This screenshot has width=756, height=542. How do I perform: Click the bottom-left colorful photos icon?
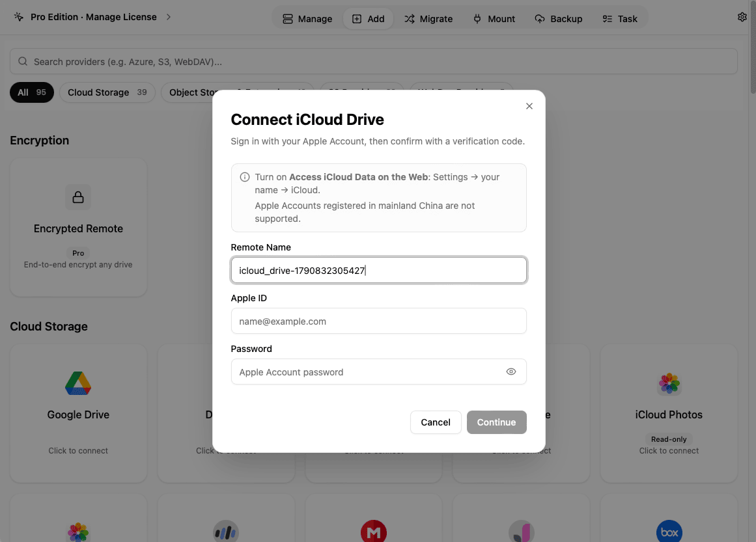click(78, 532)
